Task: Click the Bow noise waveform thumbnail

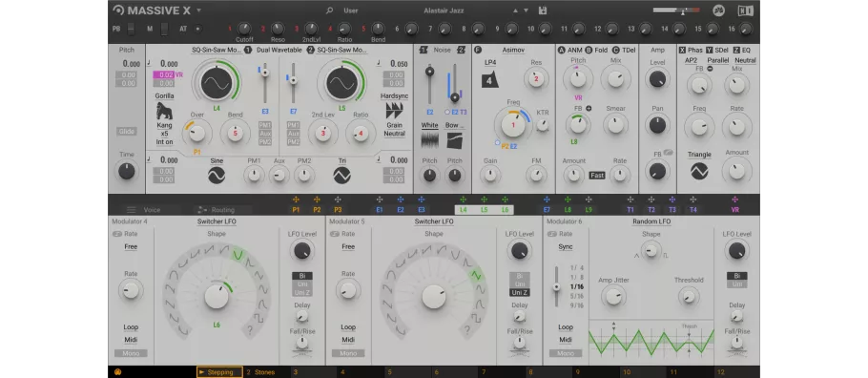Action: point(455,139)
